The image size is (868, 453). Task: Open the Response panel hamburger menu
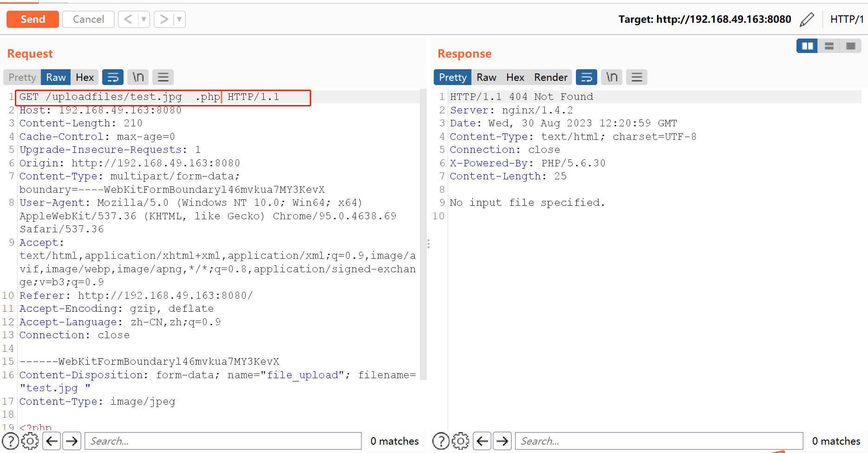(637, 77)
